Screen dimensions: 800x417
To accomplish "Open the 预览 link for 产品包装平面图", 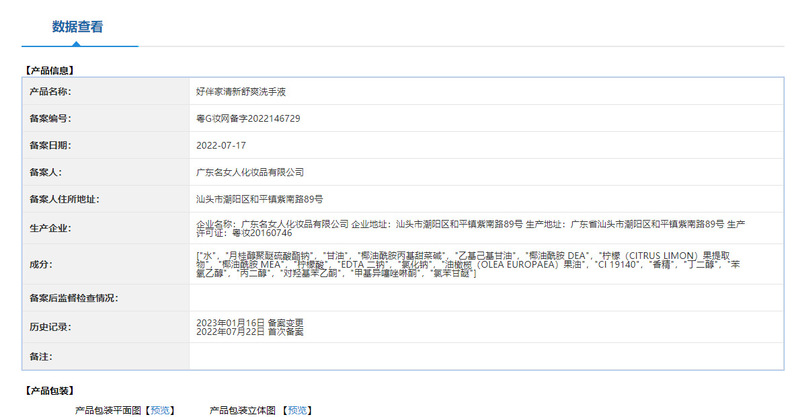I will [x=160, y=410].
